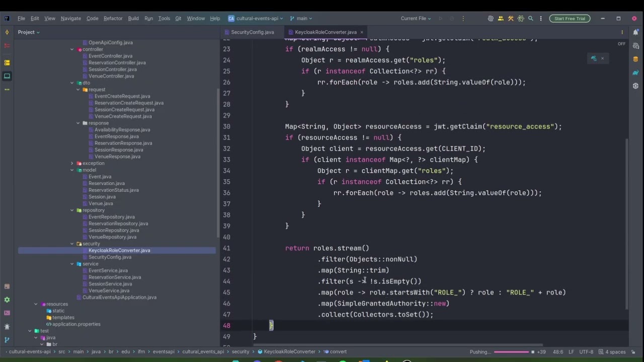Image resolution: width=644 pixels, height=362 pixels.
Task: Open editor tabs options menu
Action: (622, 32)
